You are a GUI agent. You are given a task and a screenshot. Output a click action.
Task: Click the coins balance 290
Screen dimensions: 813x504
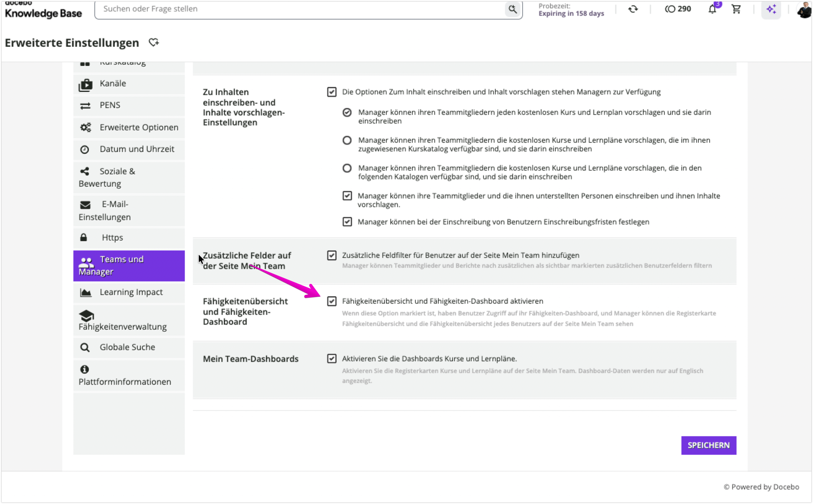[x=678, y=9]
